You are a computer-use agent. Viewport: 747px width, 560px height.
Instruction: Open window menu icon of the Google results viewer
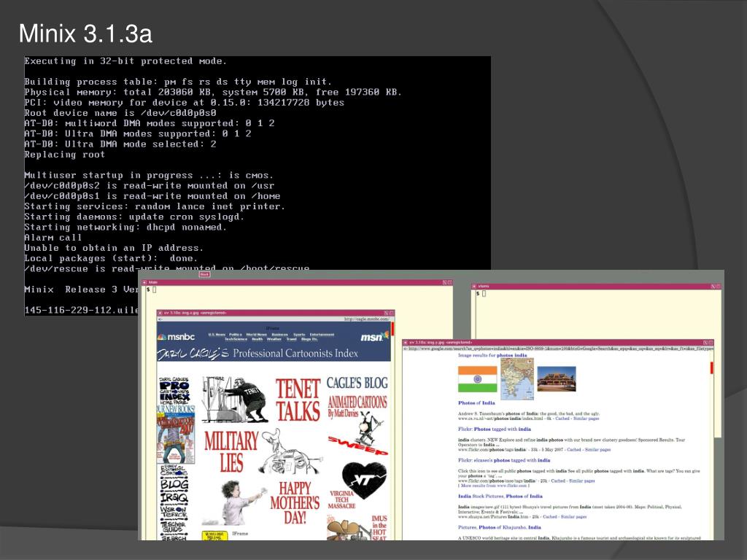(x=406, y=343)
